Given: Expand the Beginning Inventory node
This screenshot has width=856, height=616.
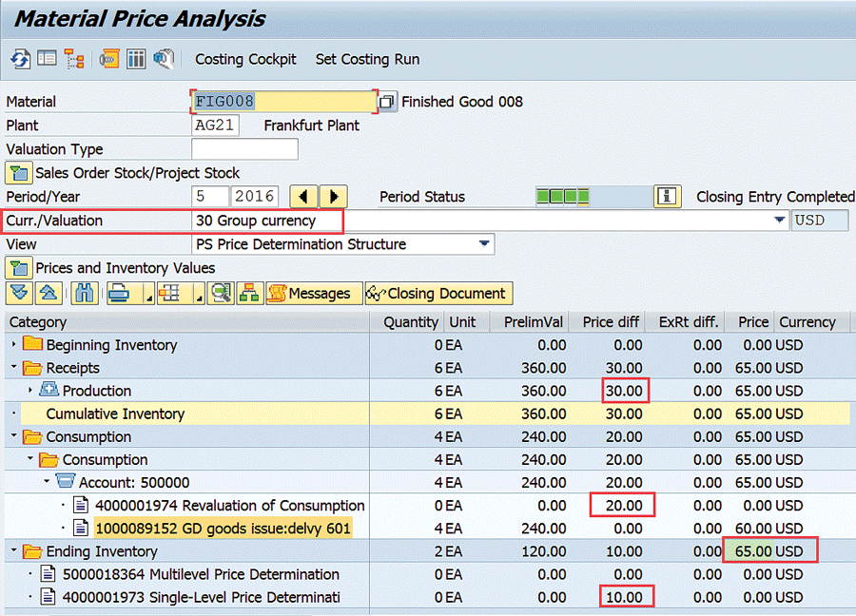Looking at the screenshot, I should [x=13, y=345].
